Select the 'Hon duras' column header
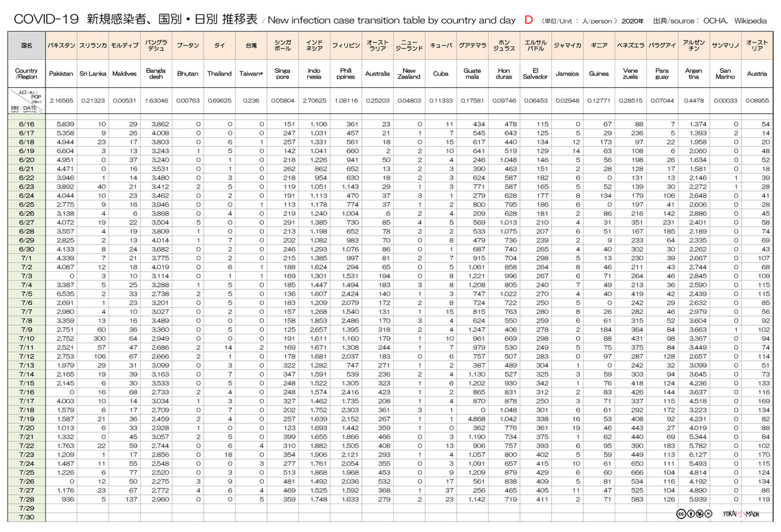 tap(503, 73)
